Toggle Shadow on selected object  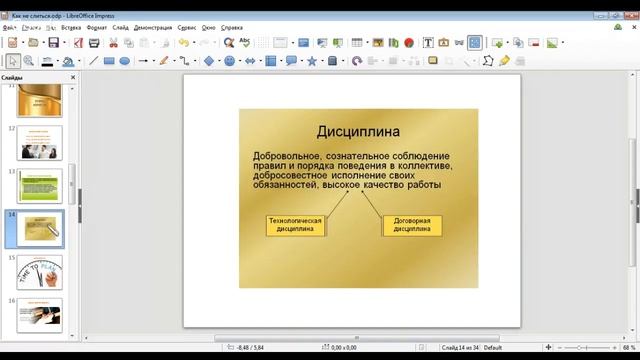[433, 61]
